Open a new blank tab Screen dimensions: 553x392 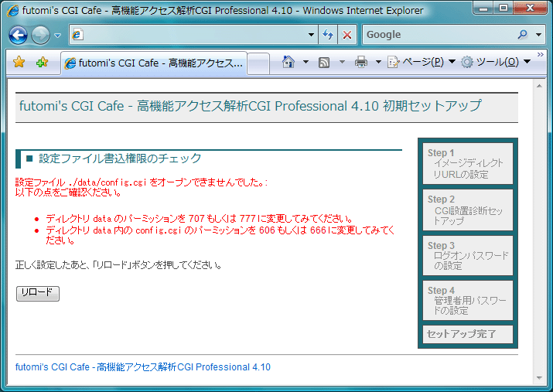[x=258, y=64]
